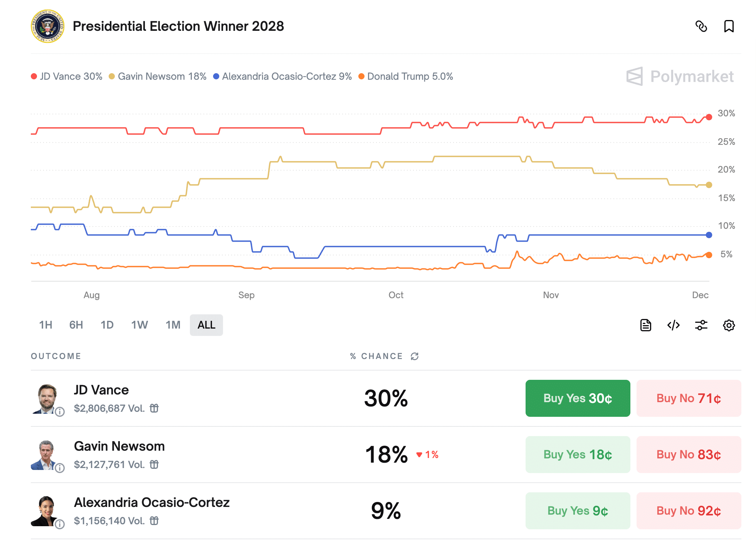Click Buy No 83¢ for Gavin Newsom

pyautogui.click(x=689, y=455)
